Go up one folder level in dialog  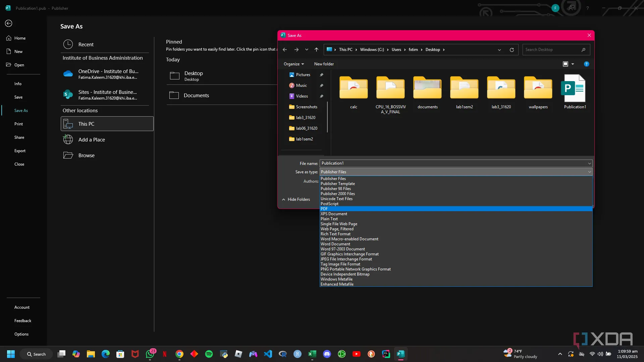(x=316, y=49)
